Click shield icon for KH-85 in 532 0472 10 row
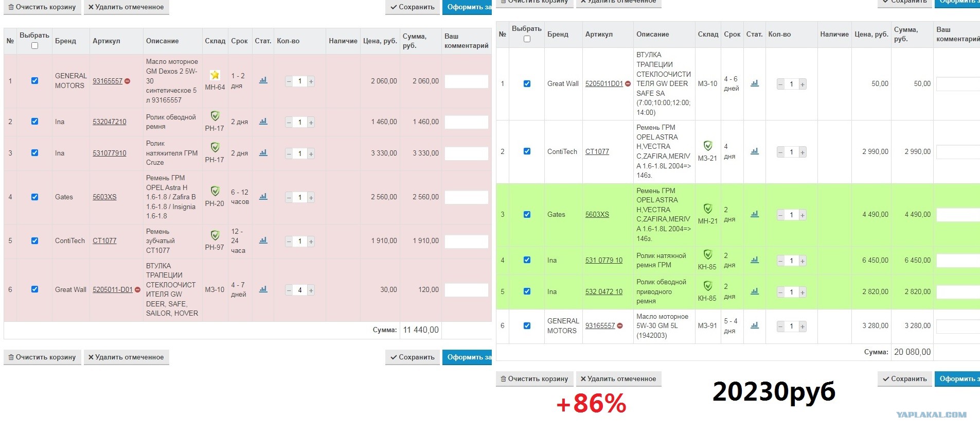Screen dimensions: 980x430 708,286
